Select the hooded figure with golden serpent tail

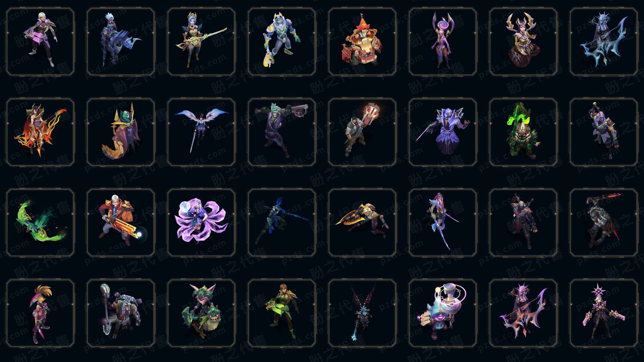click(121, 132)
